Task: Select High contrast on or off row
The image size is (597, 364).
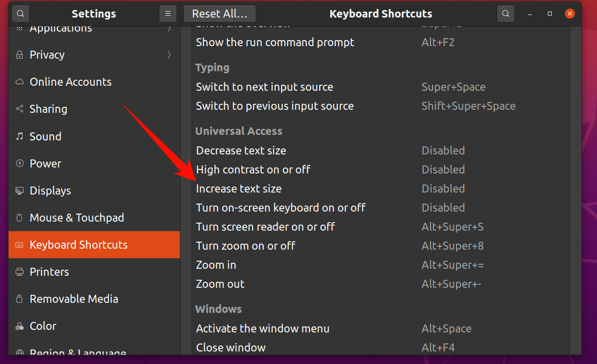Action: pyautogui.click(x=380, y=169)
